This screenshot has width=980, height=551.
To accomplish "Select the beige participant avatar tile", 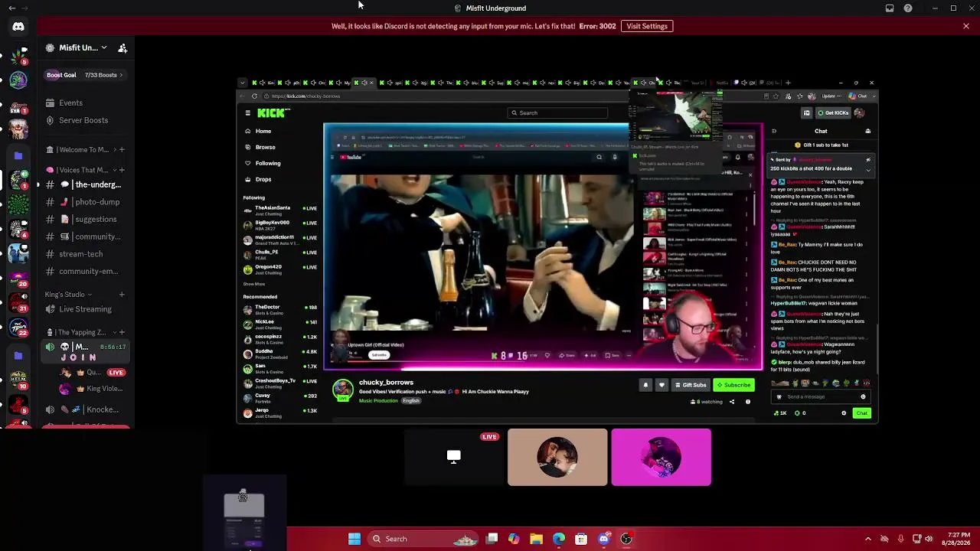I will click(x=557, y=457).
